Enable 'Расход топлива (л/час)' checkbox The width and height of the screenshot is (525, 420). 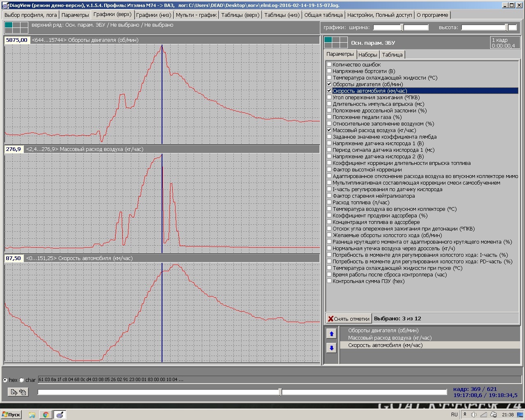point(329,202)
